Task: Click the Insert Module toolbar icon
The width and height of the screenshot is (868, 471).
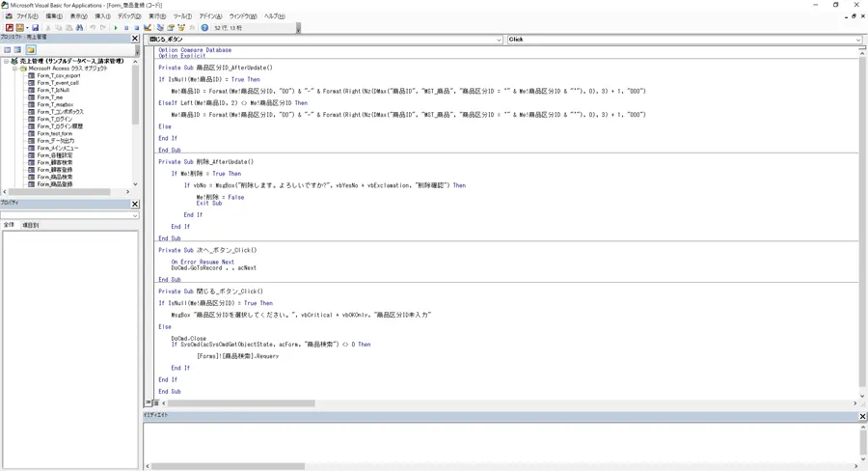Action: pos(20,28)
